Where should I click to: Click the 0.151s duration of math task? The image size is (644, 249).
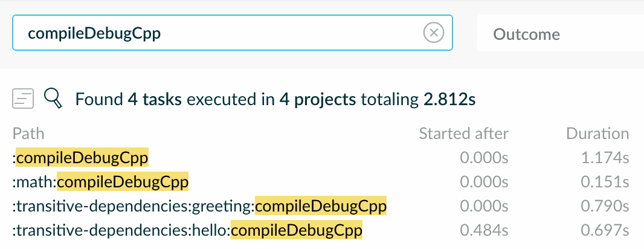click(x=605, y=182)
